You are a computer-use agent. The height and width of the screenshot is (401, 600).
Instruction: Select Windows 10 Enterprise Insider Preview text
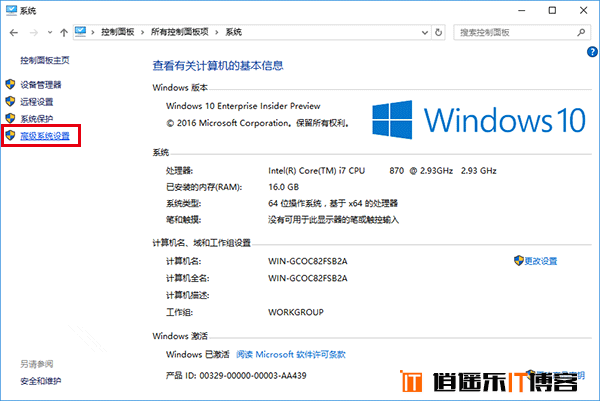click(x=243, y=106)
